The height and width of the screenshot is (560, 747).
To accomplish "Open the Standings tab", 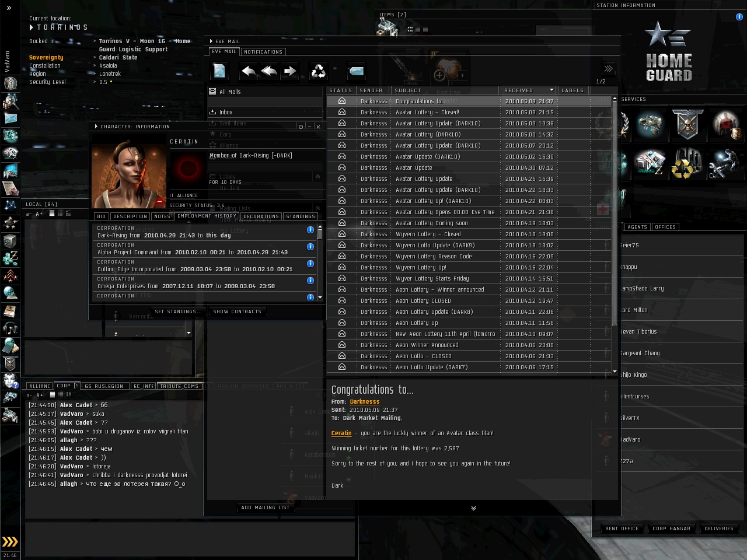I will click(301, 216).
